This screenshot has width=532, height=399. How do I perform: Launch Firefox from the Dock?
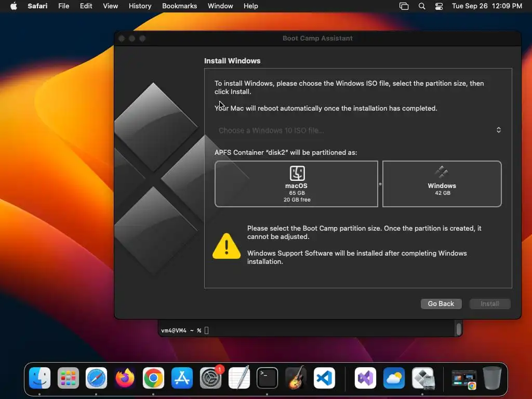click(125, 378)
